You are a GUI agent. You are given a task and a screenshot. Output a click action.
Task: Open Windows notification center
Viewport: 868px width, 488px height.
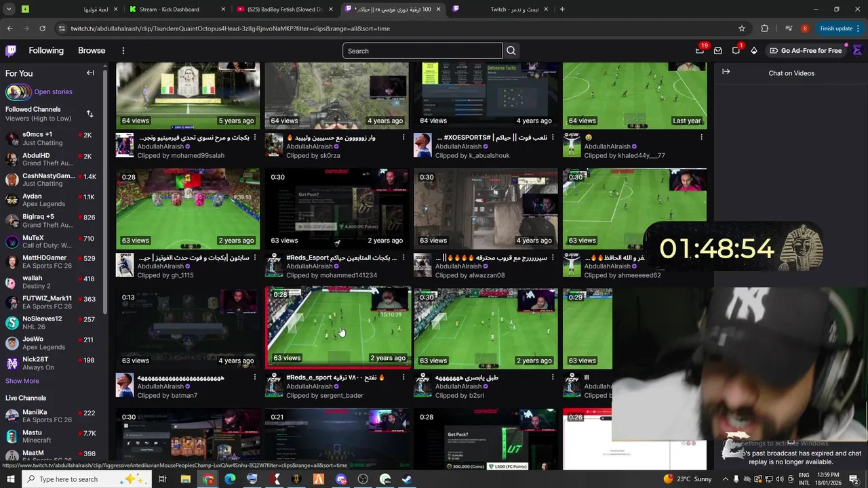pos(854,479)
